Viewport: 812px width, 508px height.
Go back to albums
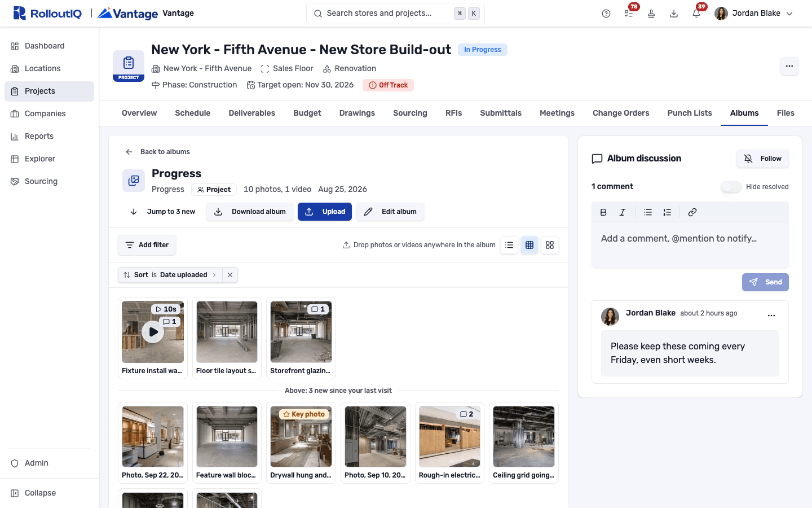tap(157, 152)
